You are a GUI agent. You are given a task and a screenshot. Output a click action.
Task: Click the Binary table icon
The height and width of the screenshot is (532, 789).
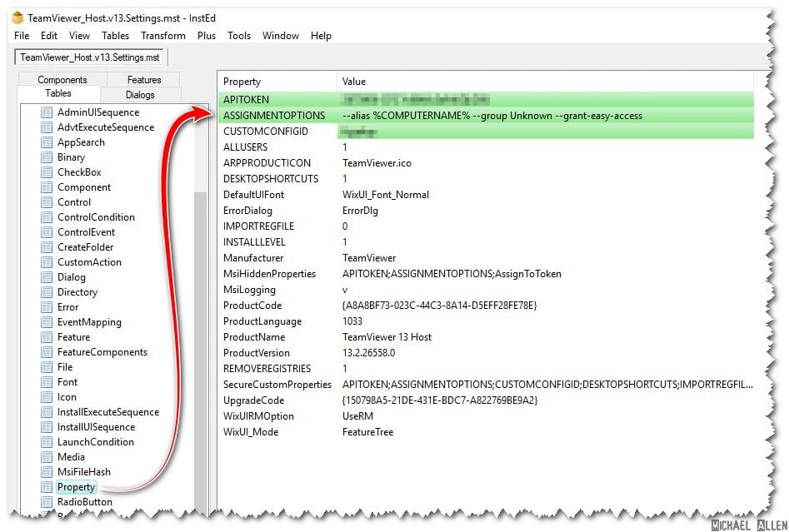47,157
